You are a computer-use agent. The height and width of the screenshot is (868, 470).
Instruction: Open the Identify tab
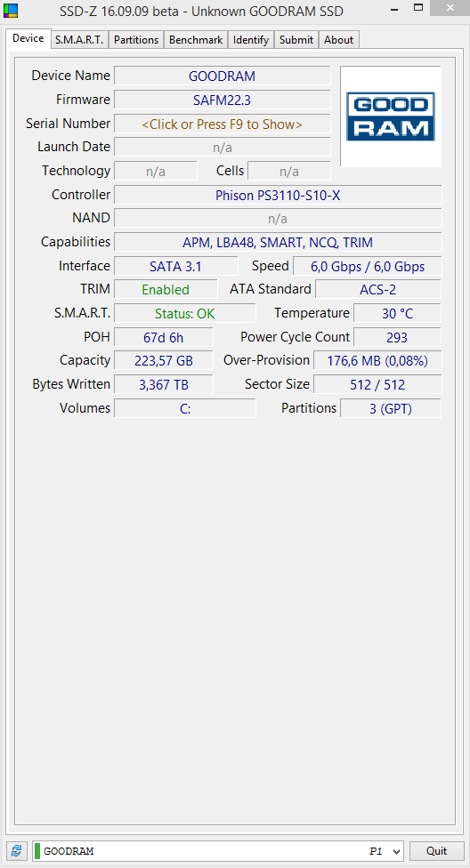click(x=251, y=40)
